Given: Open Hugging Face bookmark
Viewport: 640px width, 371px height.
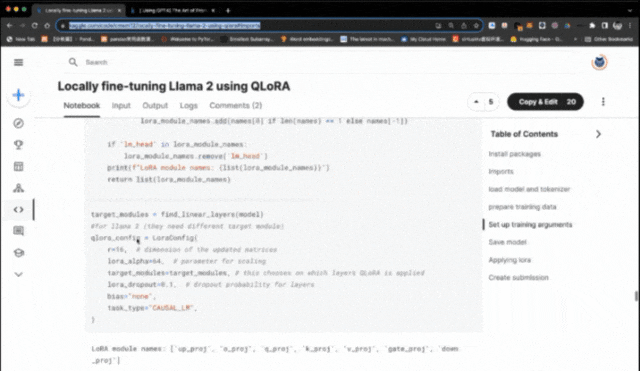Looking at the screenshot, I should click(536, 39).
